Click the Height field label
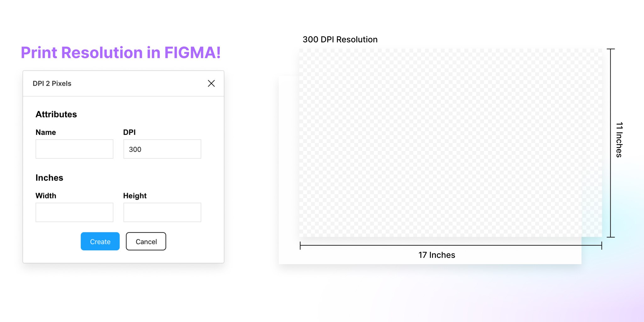Screen dimensions: 644x322 click(x=135, y=196)
